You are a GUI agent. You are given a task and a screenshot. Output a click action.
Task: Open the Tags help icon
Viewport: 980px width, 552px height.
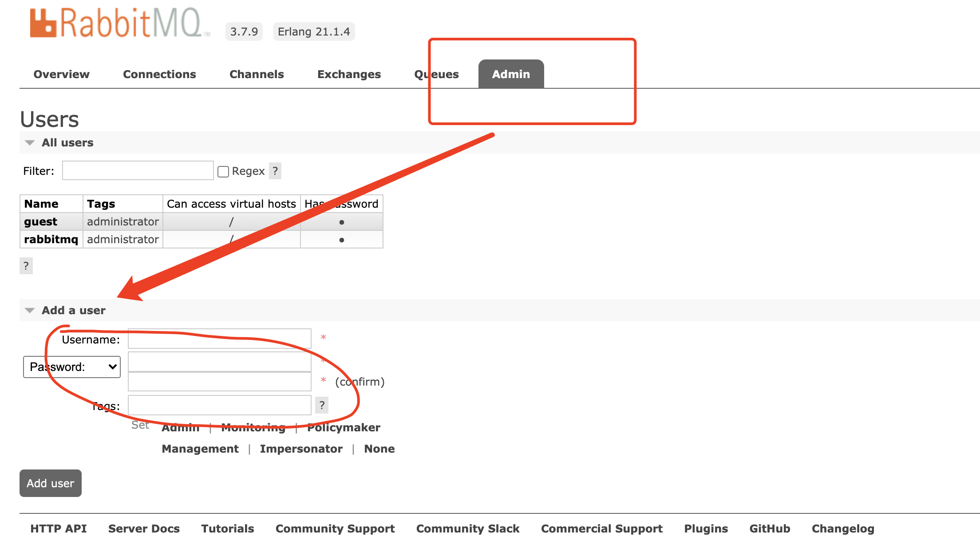pyautogui.click(x=322, y=405)
